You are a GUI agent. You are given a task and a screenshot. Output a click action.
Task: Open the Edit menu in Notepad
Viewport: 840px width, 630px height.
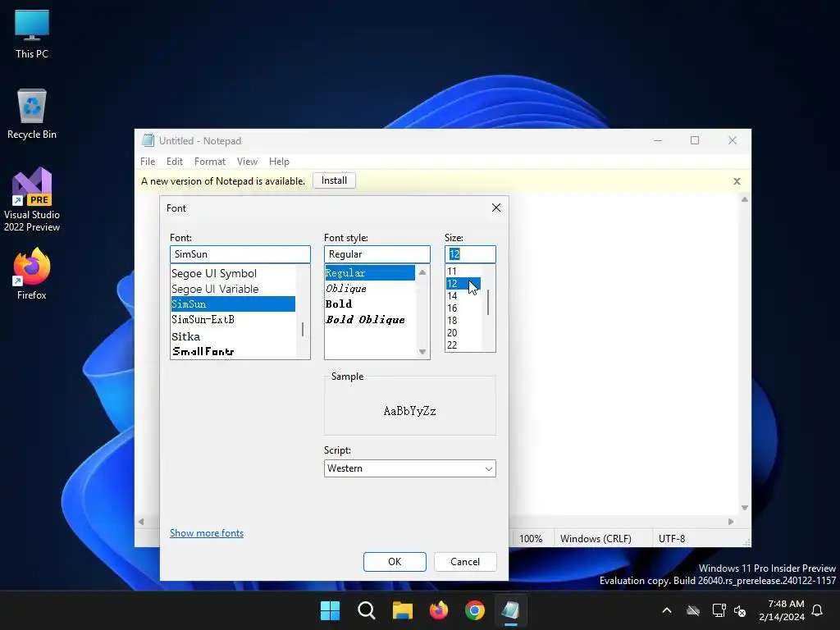[x=175, y=162]
